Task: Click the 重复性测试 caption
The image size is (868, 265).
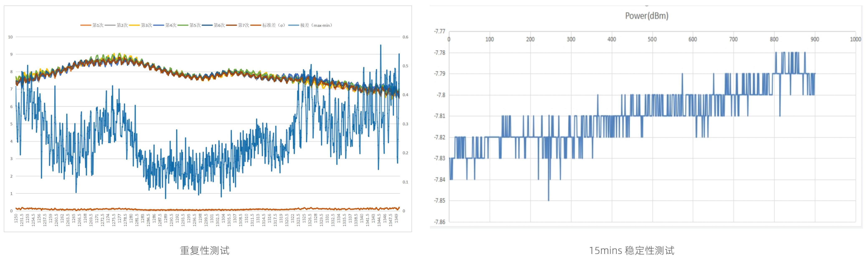Action: pyautogui.click(x=205, y=251)
